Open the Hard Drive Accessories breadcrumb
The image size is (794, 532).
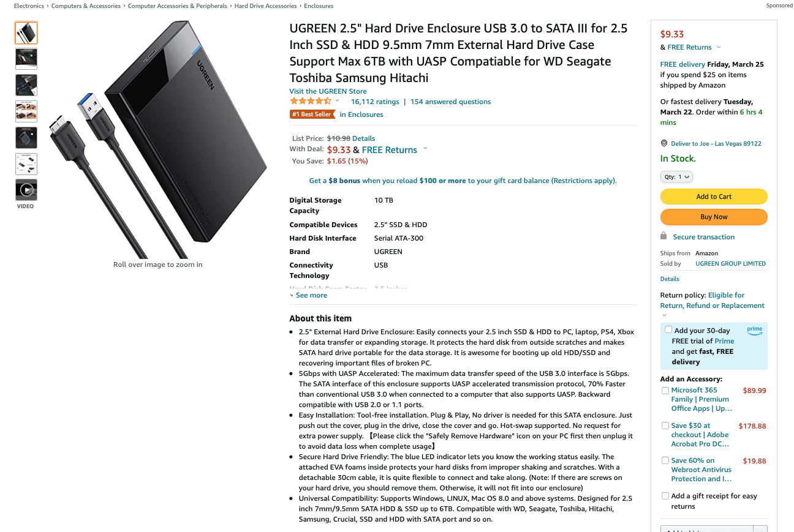click(x=265, y=6)
